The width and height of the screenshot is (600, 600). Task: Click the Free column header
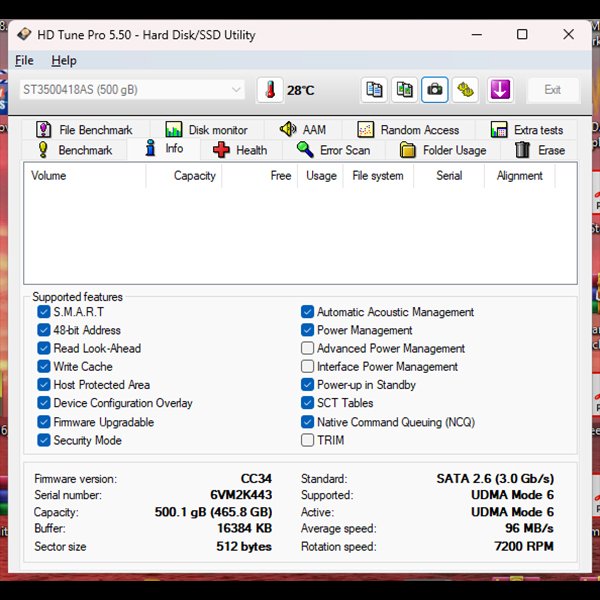pyautogui.click(x=259, y=176)
